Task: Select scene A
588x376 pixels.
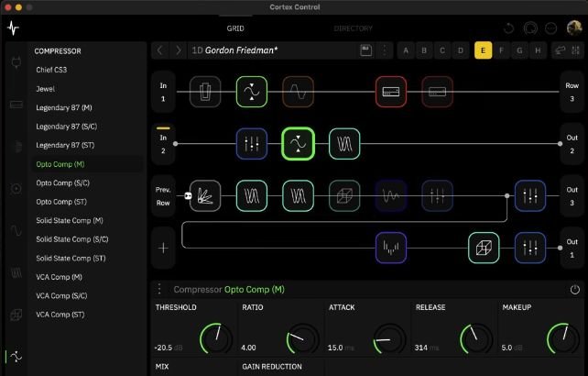Action: point(406,50)
